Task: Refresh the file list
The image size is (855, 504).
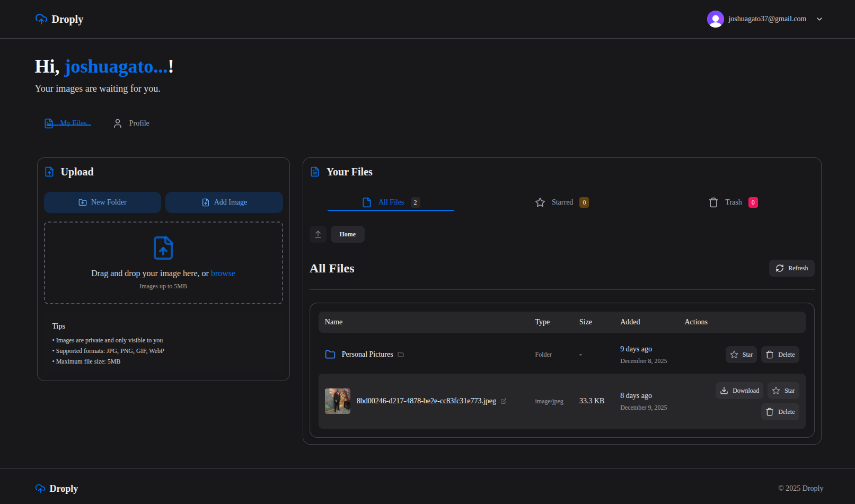Action: pos(791,268)
